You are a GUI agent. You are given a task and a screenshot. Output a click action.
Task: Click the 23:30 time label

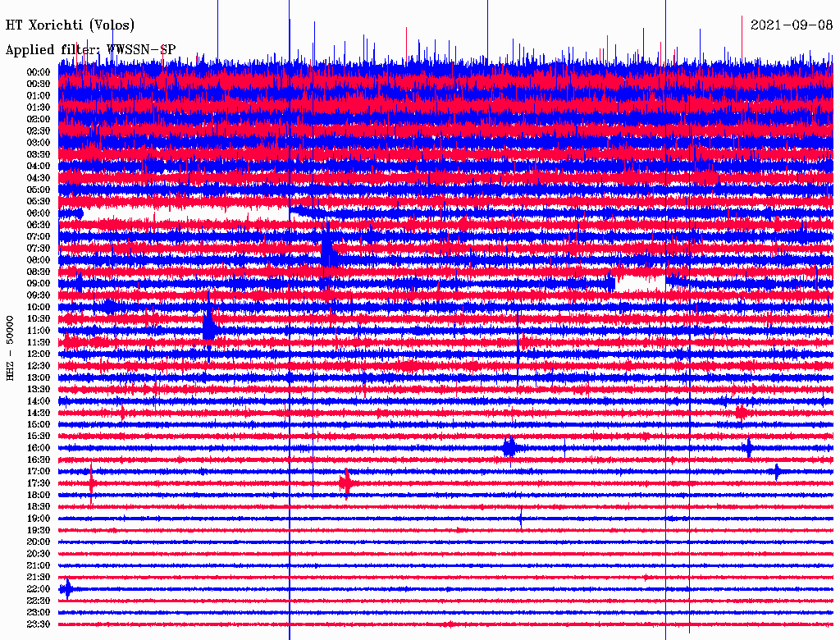(39, 624)
